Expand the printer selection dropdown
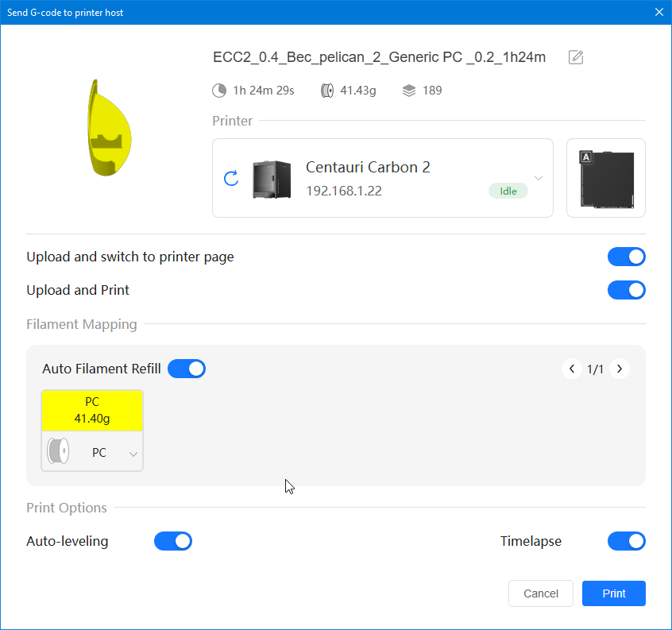672x630 pixels. [538, 178]
